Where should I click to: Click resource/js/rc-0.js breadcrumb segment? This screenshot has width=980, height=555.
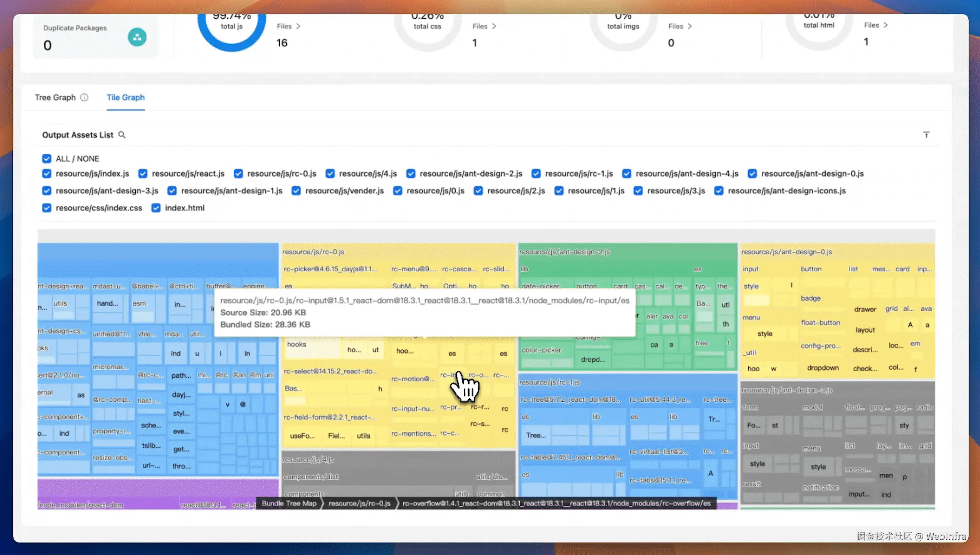[x=359, y=503]
